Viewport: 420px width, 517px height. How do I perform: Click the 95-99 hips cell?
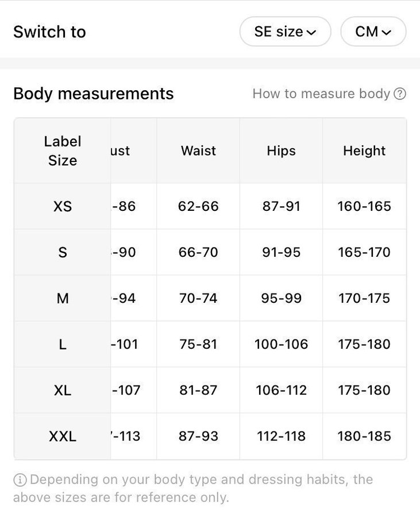[281, 298]
